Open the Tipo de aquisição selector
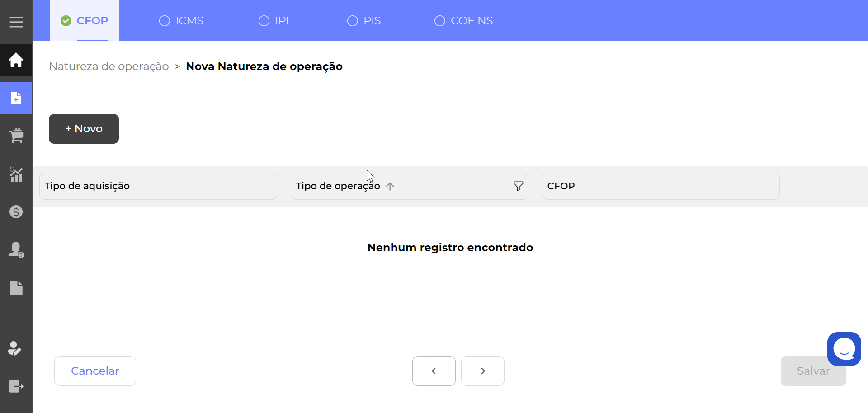 [x=158, y=186]
